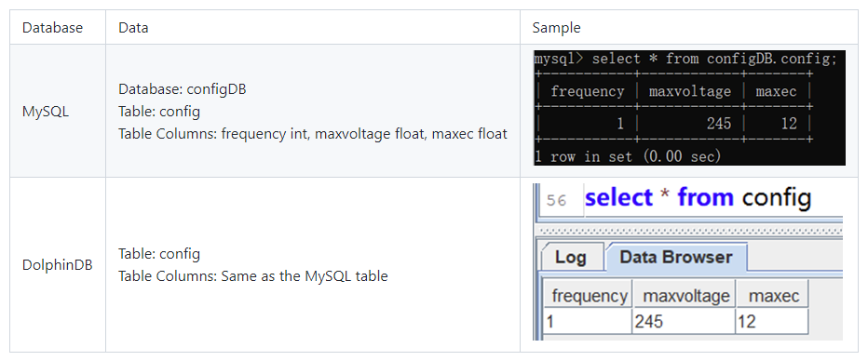Switch to the Log tab
The image size is (868, 361).
[x=570, y=257]
